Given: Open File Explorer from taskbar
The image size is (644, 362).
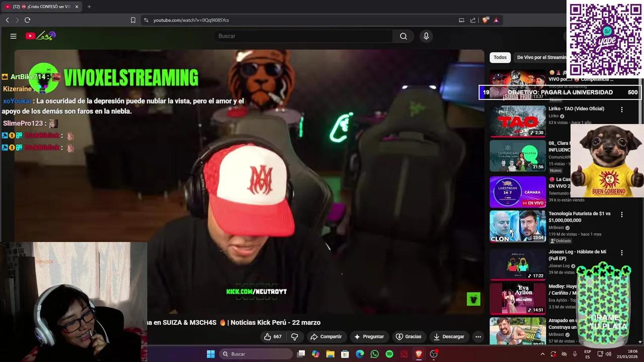Looking at the screenshot, I should click(x=330, y=354).
